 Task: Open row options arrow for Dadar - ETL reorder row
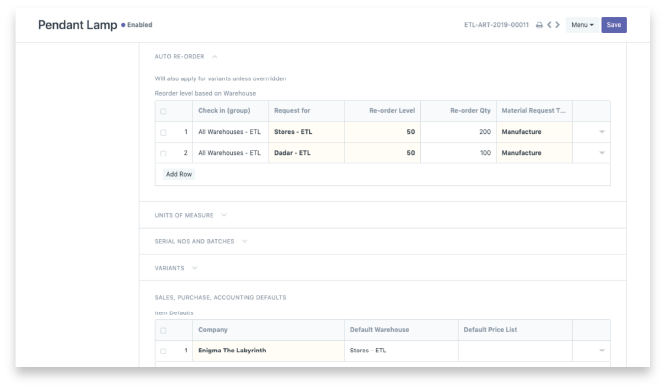(x=602, y=153)
